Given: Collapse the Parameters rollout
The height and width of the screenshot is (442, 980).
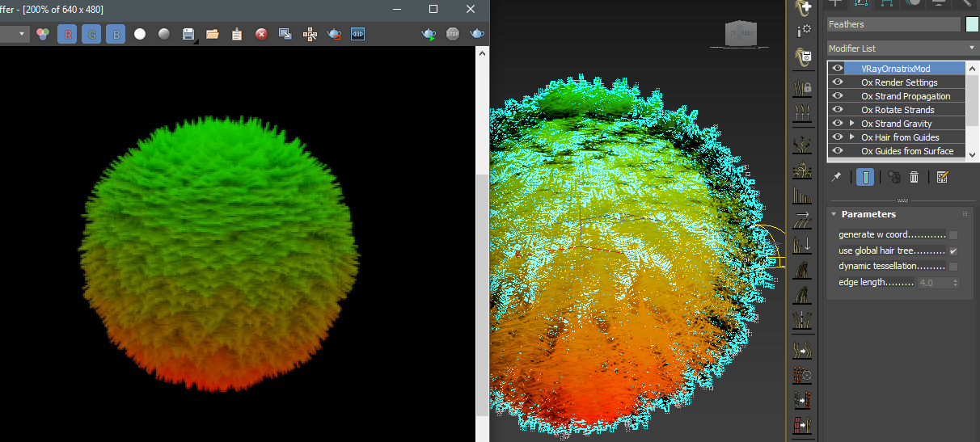Looking at the screenshot, I should click(868, 214).
